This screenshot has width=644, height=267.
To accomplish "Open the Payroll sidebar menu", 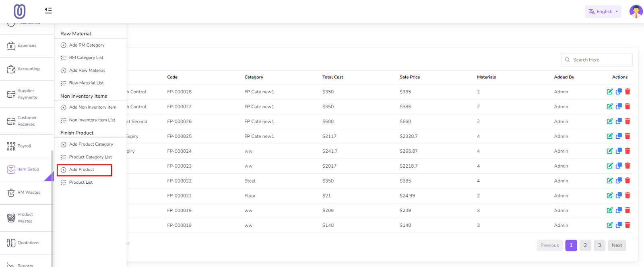I will tap(24, 146).
